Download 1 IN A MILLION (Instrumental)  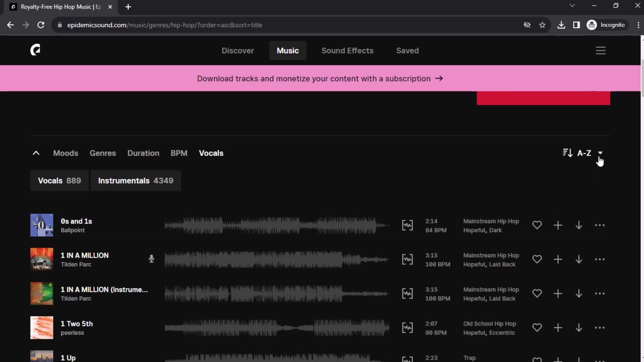[579, 294]
